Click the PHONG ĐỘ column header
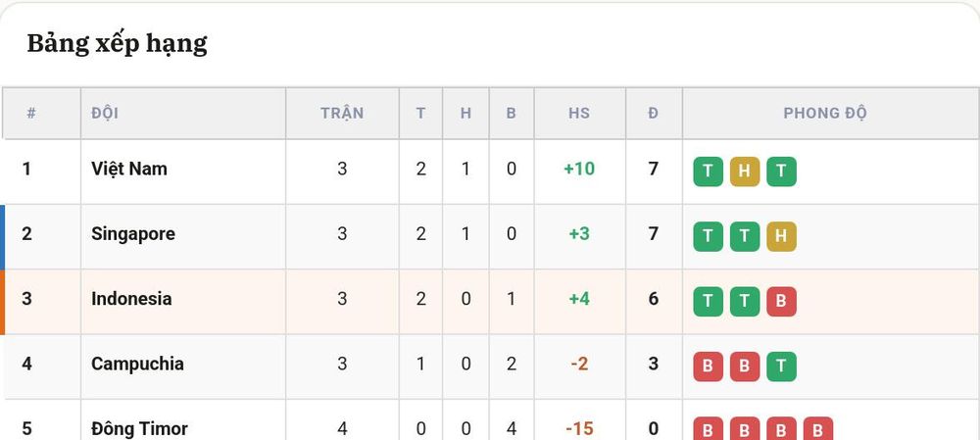This screenshot has width=980, height=440. 825,113
